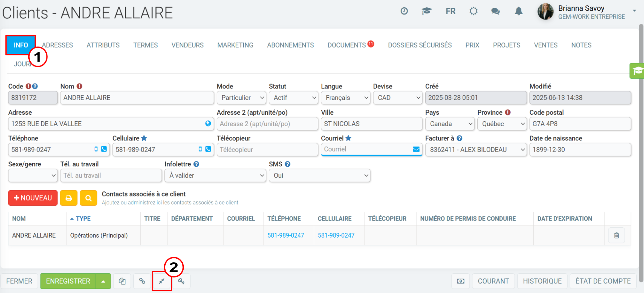Click the red NOUVEAU button
Image resolution: width=644 pixels, height=293 pixels.
click(x=33, y=198)
